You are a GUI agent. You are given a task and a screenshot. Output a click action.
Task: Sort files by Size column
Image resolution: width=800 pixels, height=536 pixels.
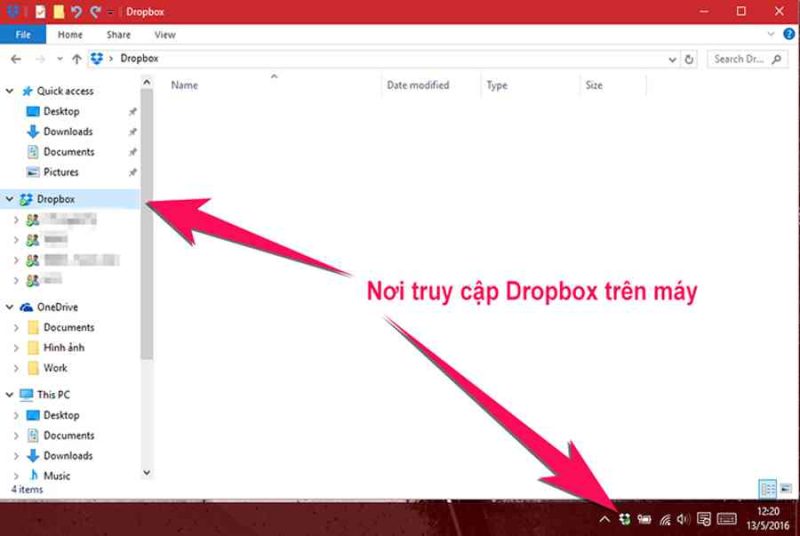pyautogui.click(x=594, y=85)
